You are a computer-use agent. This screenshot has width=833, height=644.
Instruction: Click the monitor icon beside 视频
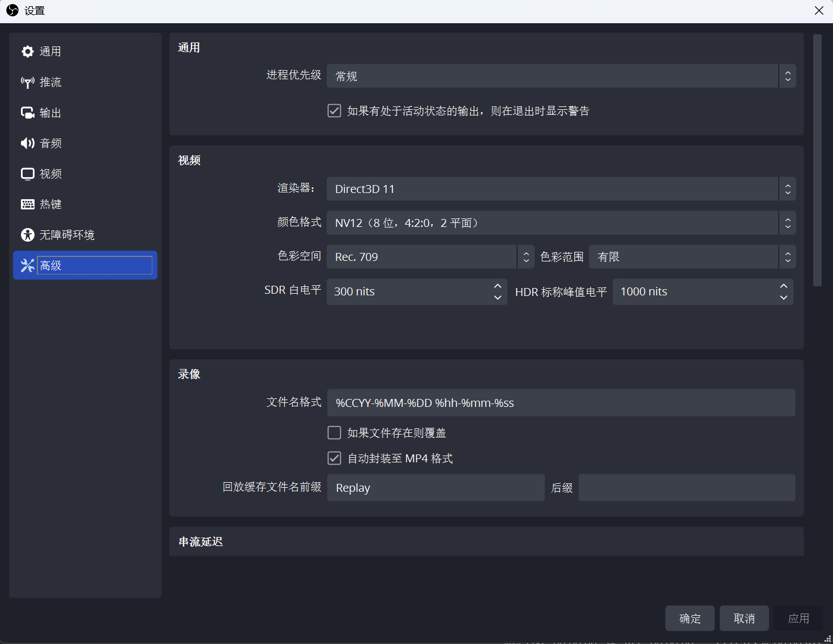pyautogui.click(x=28, y=174)
